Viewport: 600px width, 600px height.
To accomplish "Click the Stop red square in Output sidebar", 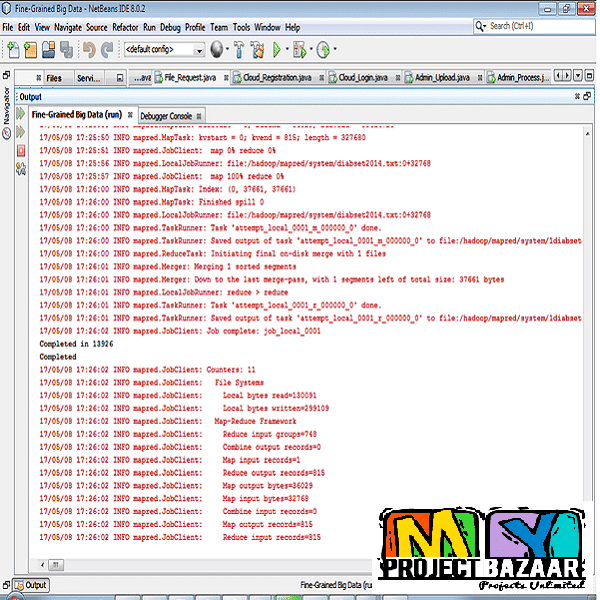I will (22, 149).
